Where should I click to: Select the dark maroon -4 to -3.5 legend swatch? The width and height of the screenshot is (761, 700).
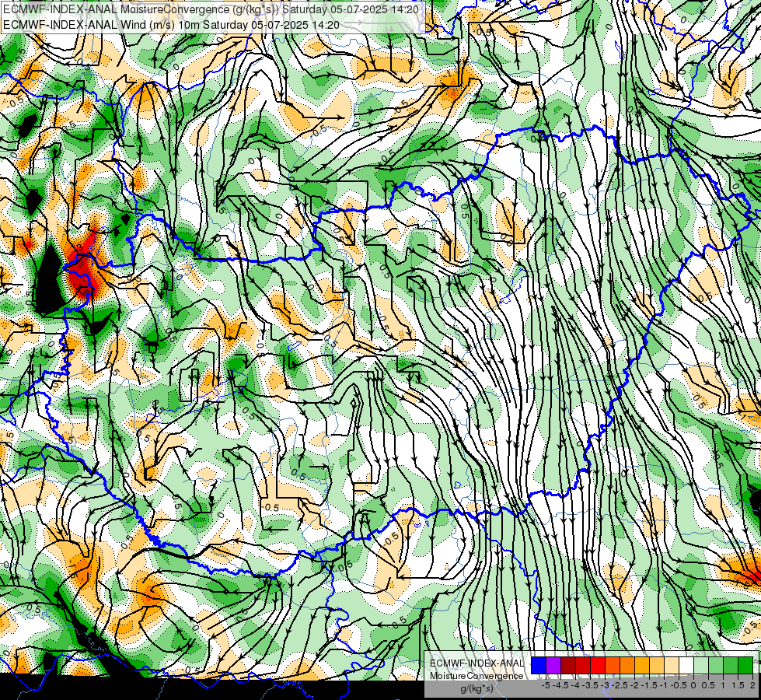[x=568, y=666]
